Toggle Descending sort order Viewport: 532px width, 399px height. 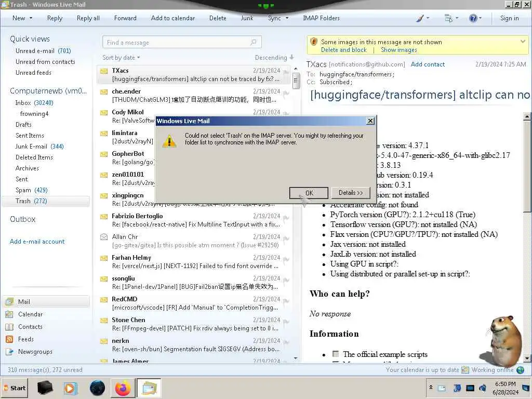pos(274,57)
